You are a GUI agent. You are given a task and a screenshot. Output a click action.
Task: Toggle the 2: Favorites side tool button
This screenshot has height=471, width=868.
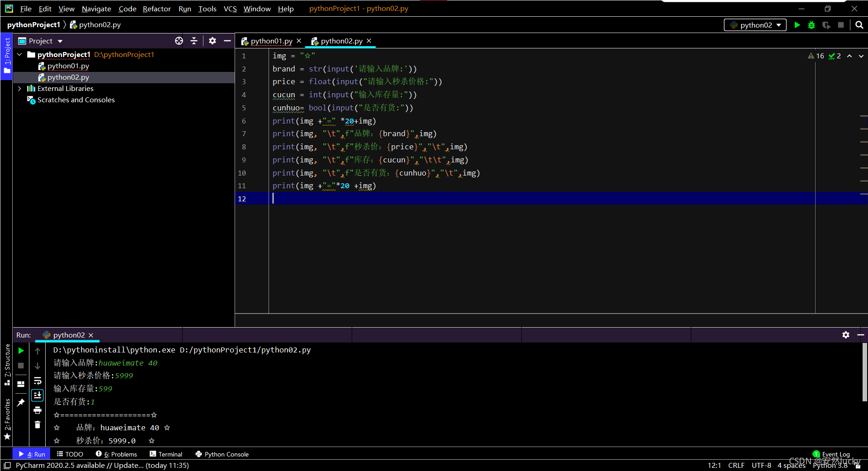point(7,419)
